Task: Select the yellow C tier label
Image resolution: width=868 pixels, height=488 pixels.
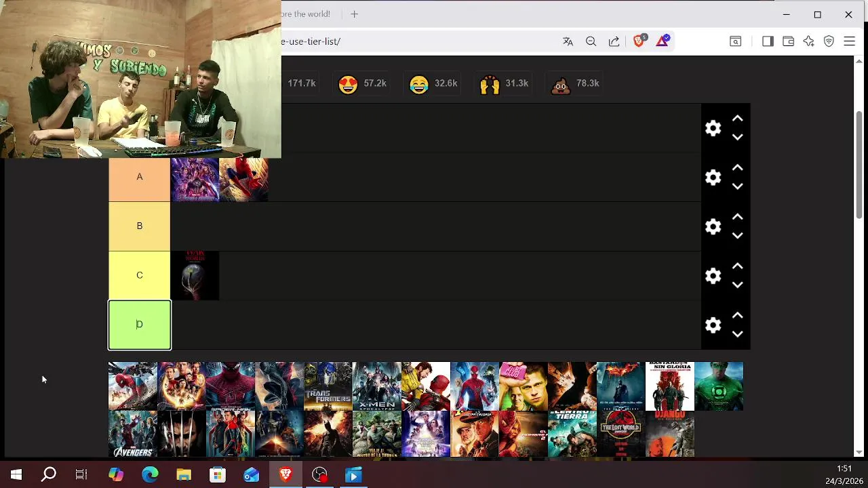Action: [x=140, y=276]
